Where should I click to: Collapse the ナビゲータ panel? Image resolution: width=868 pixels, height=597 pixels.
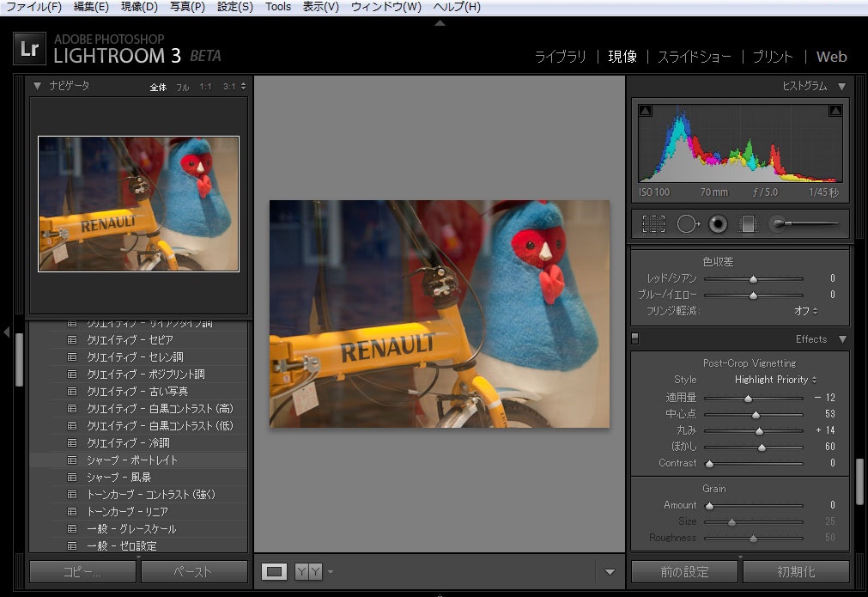[x=38, y=86]
